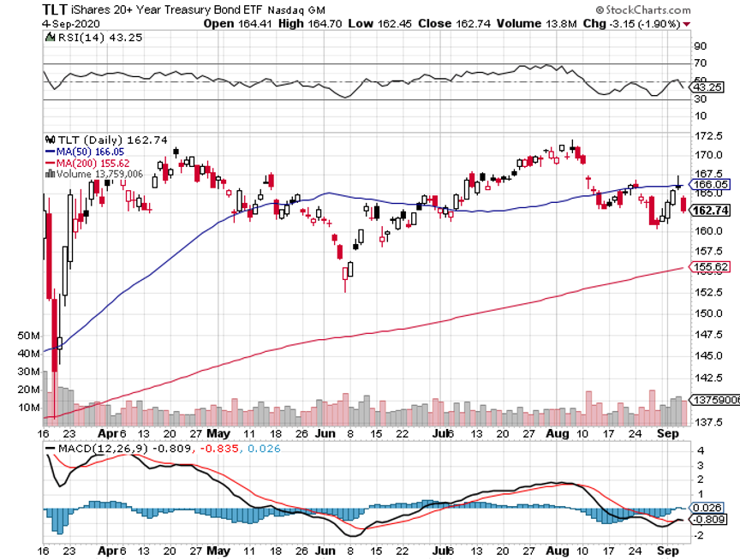Click the blue 0.026 value in MACD legend
The image size is (740, 560).
click(264, 449)
